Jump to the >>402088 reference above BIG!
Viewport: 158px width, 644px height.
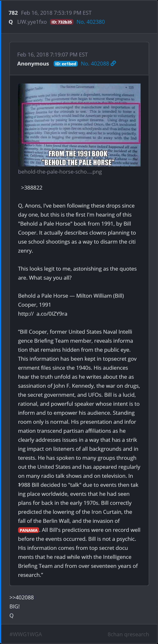coord(22,597)
